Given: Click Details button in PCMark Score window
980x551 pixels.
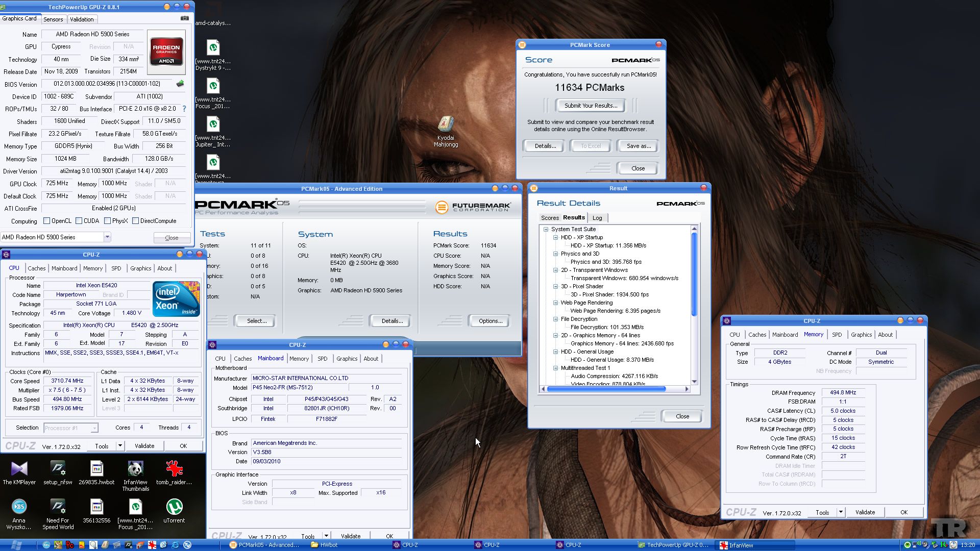Looking at the screenshot, I should point(545,146).
